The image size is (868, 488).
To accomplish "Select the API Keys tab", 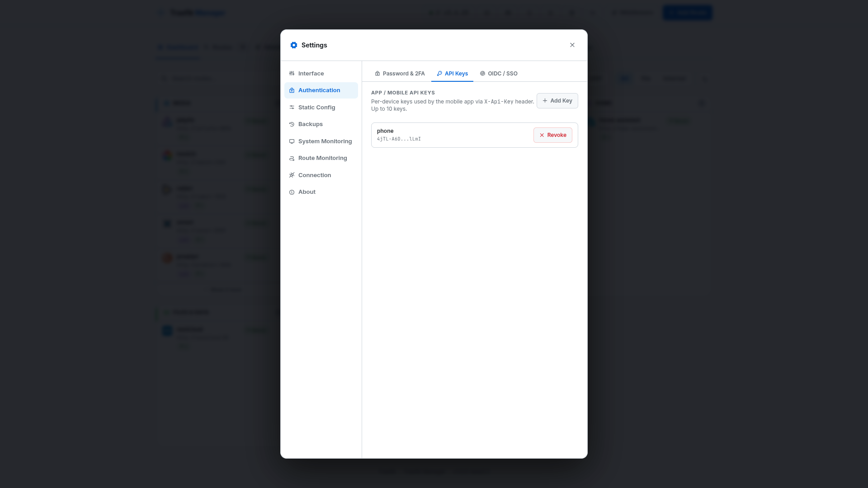I will (452, 74).
